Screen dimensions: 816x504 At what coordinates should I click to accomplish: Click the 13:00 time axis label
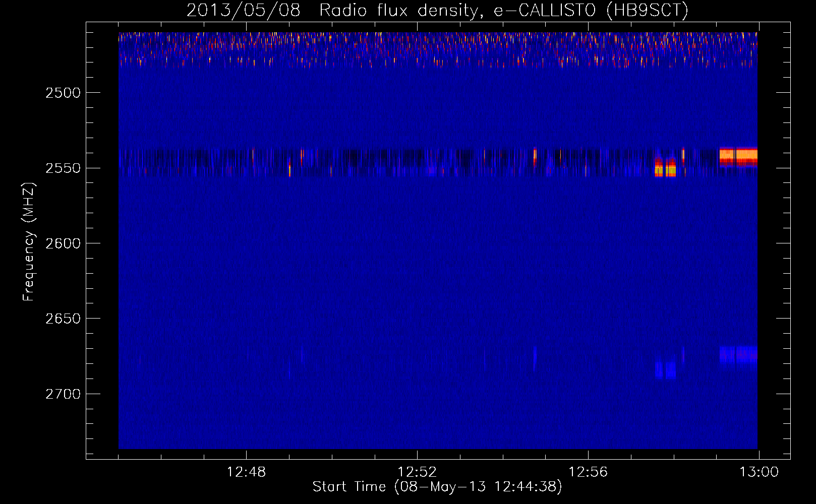point(759,472)
